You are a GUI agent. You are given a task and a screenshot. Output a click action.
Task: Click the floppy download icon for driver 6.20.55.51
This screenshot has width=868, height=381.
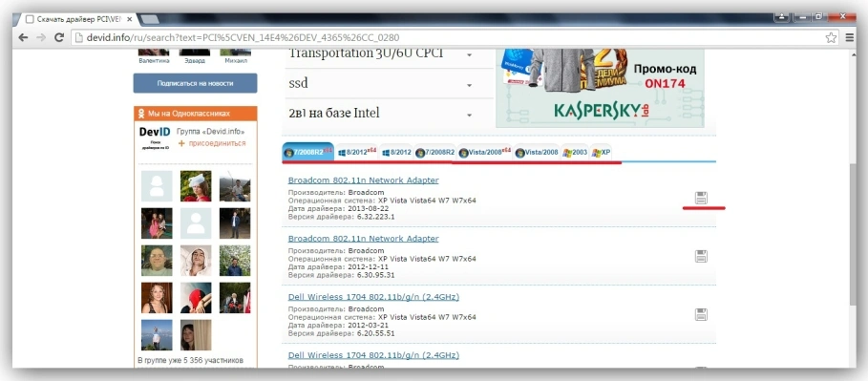(702, 314)
